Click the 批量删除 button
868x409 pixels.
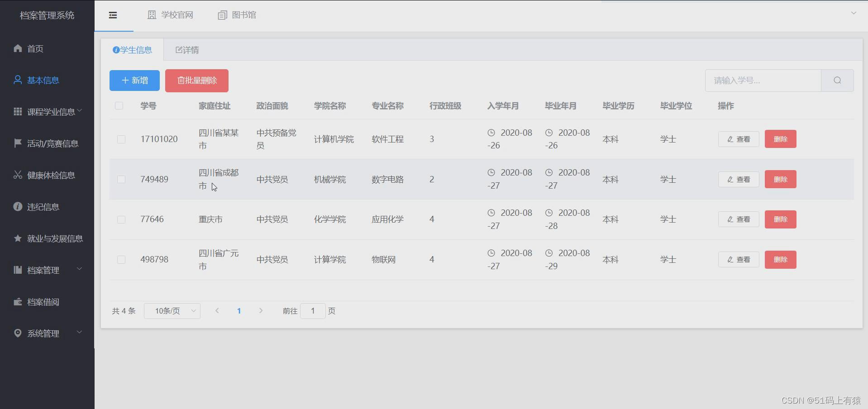click(x=197, y=81)
